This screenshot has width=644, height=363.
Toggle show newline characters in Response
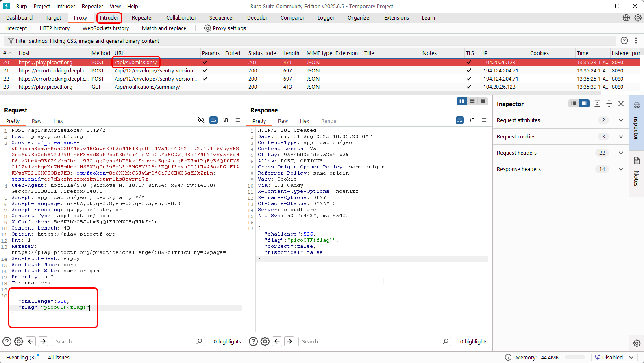point(472,120)
